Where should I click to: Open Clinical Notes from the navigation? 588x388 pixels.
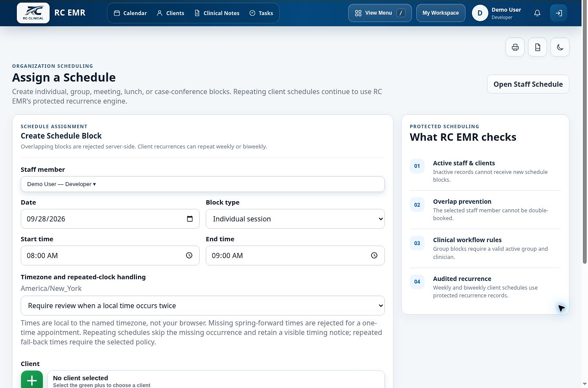tap(217, 13)
